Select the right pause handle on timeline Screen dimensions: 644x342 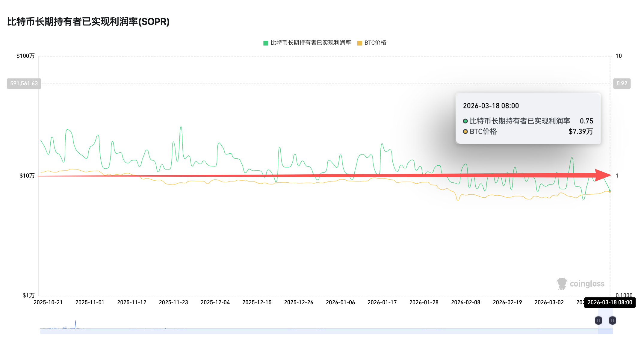[612, 320]
